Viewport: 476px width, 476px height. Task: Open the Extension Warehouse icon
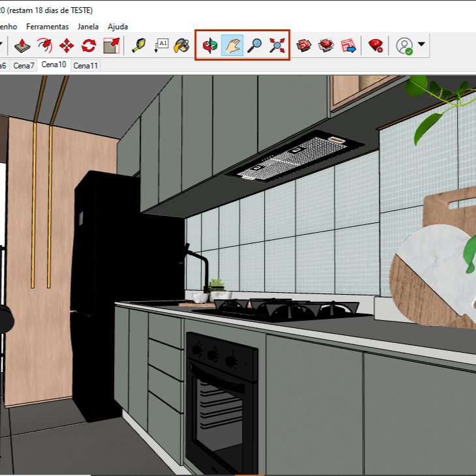click(x=326, y=46)
